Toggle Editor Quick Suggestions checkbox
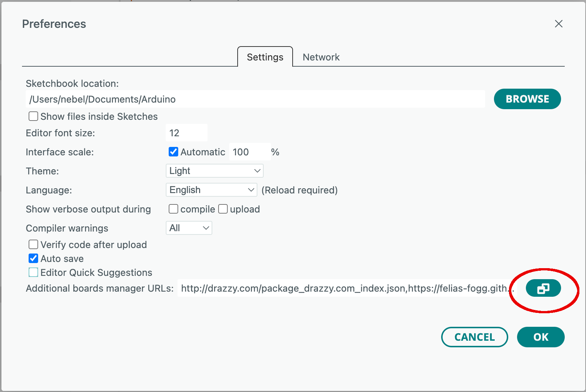The image size is (586, 392). 33,272
